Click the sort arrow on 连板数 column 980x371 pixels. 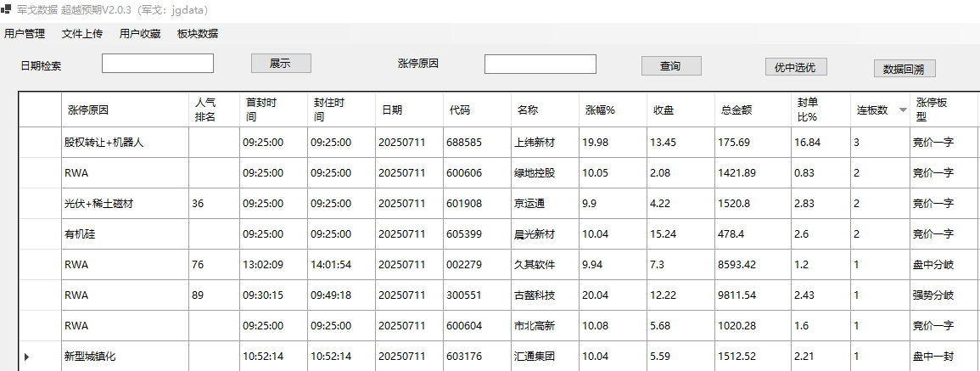[x=903, y=110]
